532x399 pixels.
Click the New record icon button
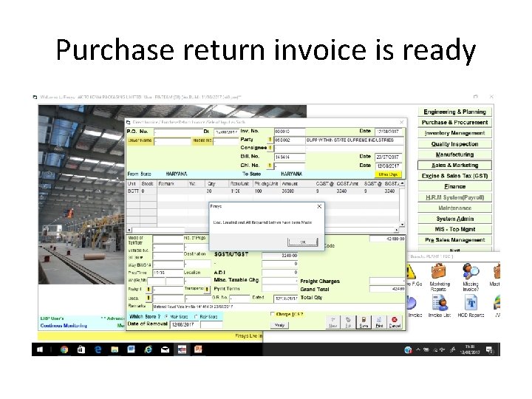(332, 322)
